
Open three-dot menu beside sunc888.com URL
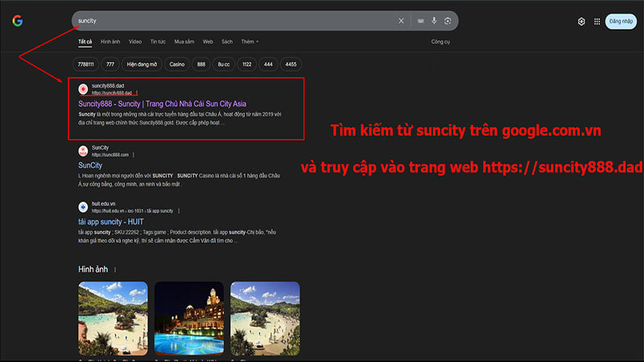tap(133, 154)
